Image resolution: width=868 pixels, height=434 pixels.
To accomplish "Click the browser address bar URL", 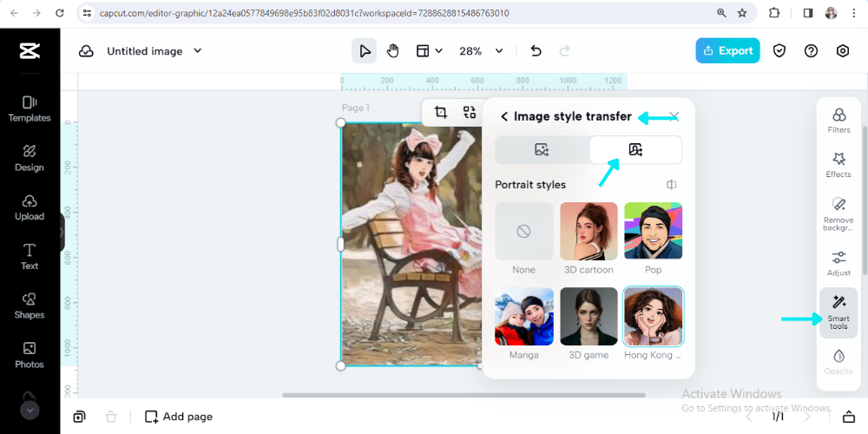I will [304, 13].
